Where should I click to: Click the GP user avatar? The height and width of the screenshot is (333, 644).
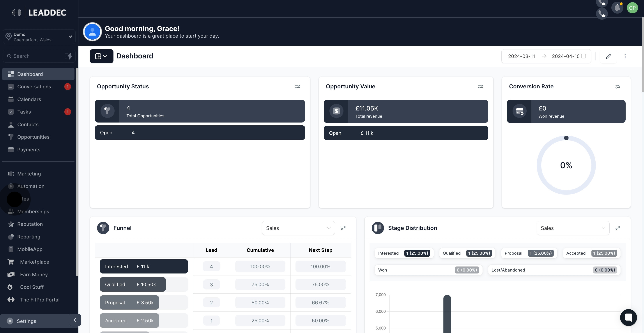[x=632, y=8]
